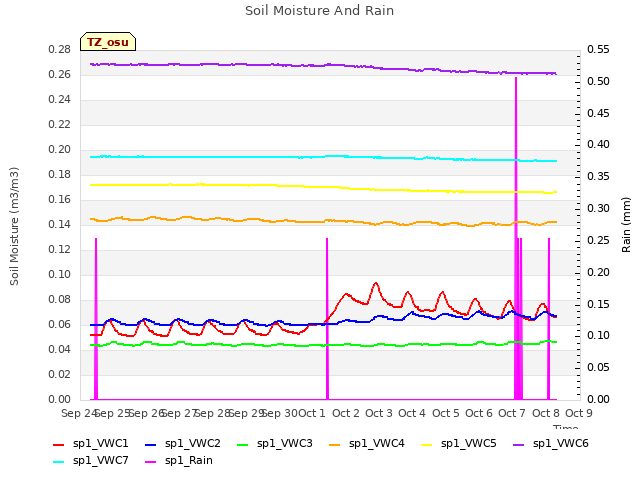Image resolution: width=640 pixels, height=480 pixels.
Task: Click the 0.14 soil moisture axis value
Action: [x=60, y=224]
